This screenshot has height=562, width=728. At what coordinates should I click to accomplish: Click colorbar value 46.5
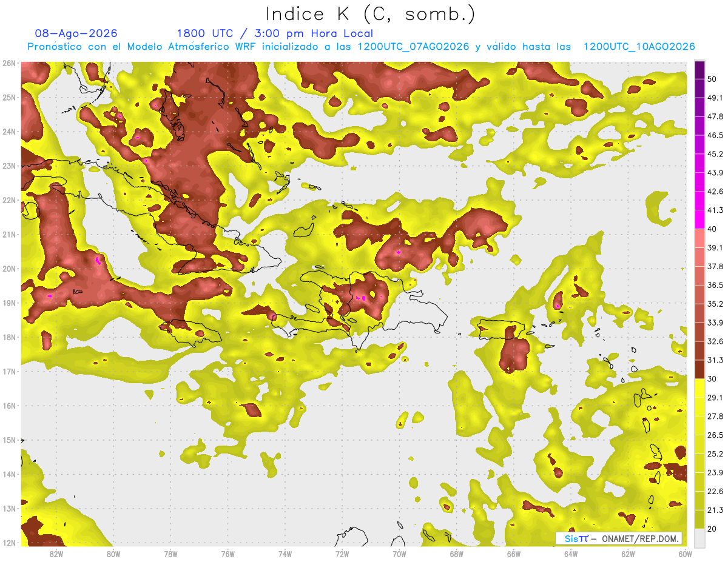(x=715, y=135)
